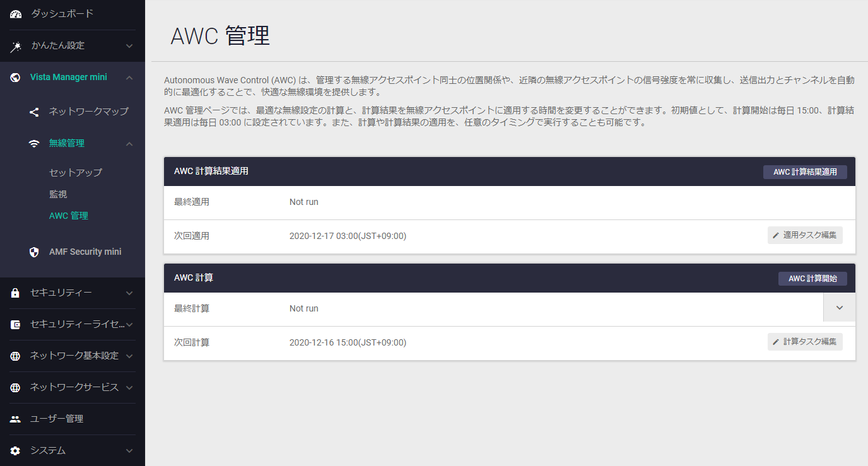The width and height of the screenshot is (868, 466).
Task: Click the padlock icon for セキュリティー
Action: [16, 293]
